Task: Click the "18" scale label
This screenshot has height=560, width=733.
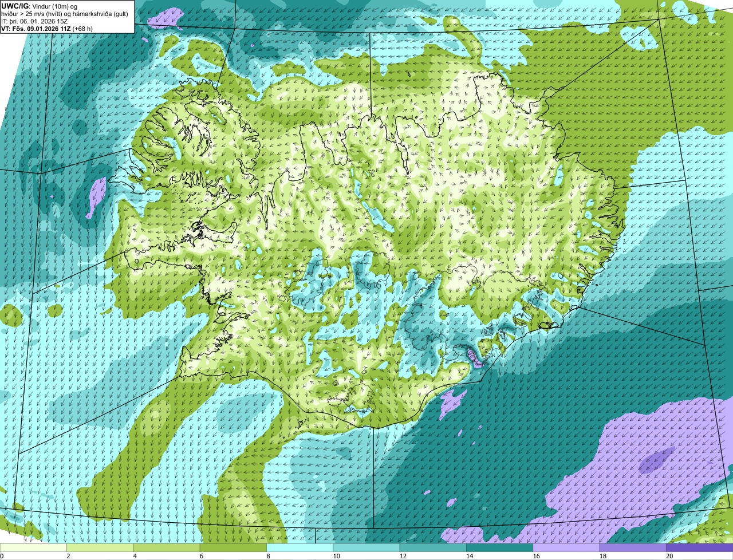Action: pyautogui.click(x=602, y=556)
